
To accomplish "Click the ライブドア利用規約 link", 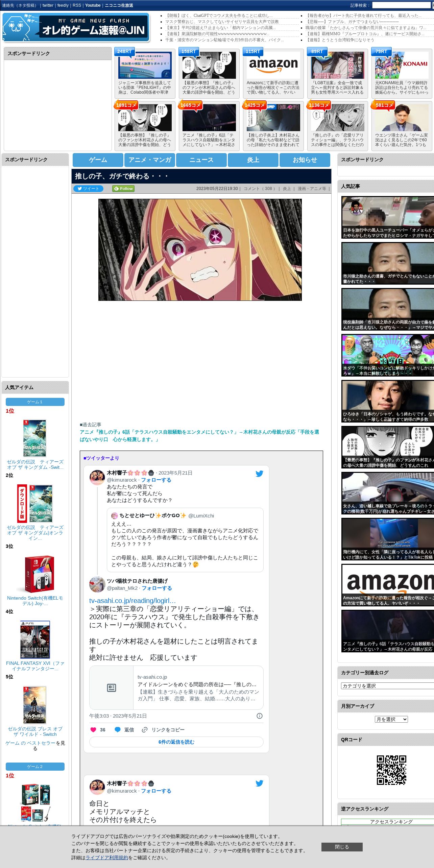I will tap(106, 858).
